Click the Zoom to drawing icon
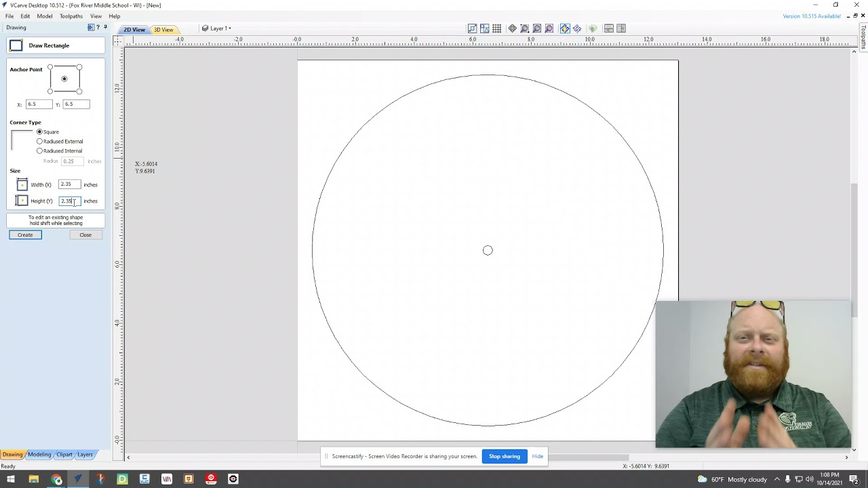The width and height of the screenshot is (868, 488). 537,28
